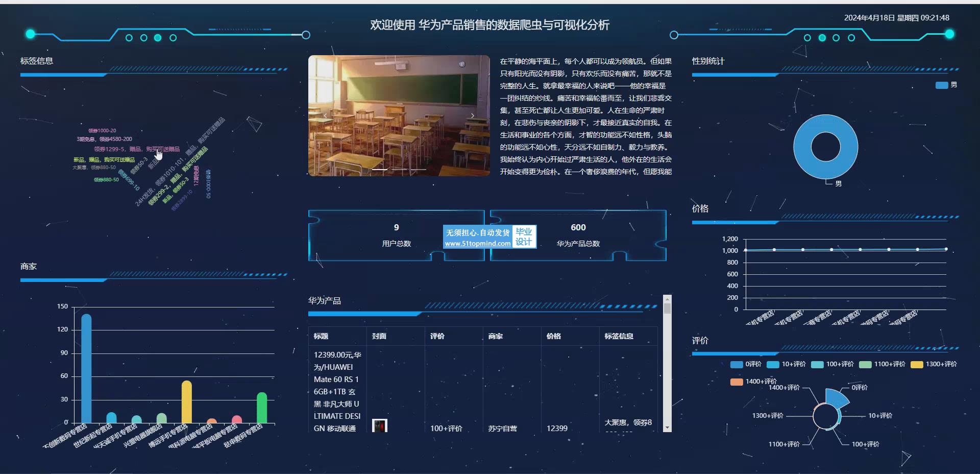This screenshot has width=980, height=474.
Task: Go to next carousel image with right arrow
Action: click(473, 116)
